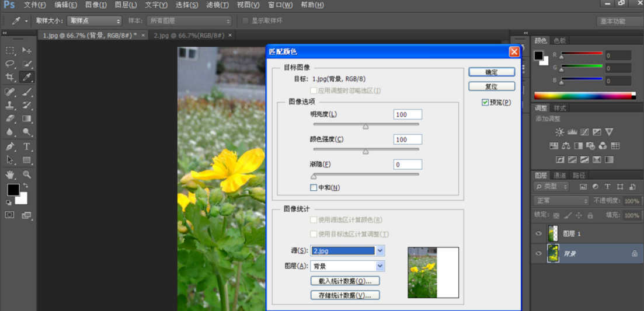The height and width of the screenshot is (311, 644).
Task: Hide 图层 1 using its eye icon
Action: click(538, 233)
